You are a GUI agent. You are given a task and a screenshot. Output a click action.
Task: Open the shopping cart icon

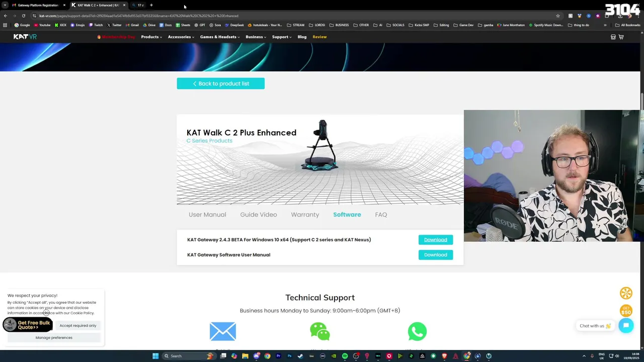(621, 37)
